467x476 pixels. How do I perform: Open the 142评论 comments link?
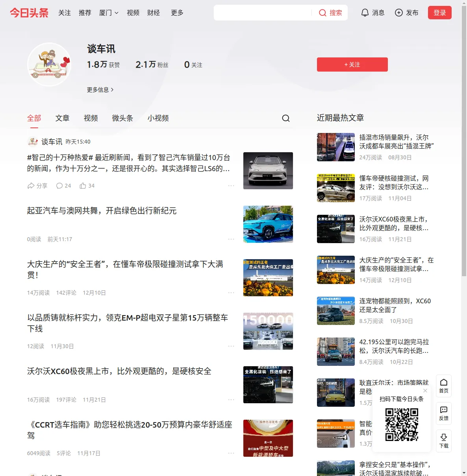tap(66, 293)
